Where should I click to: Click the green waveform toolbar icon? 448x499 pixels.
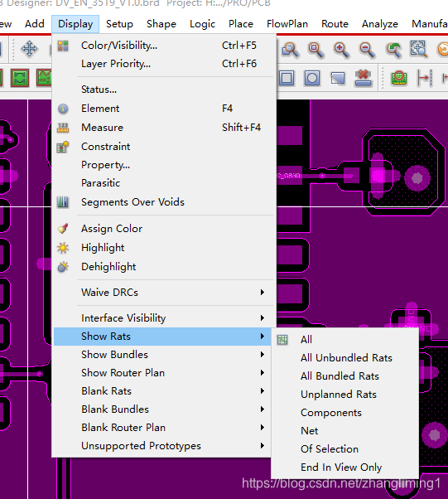(44, 78)
